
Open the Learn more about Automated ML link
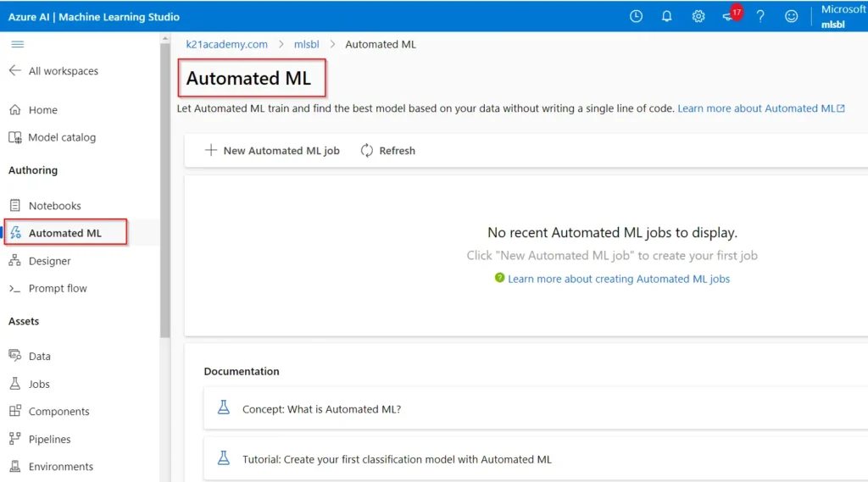[x=760, y=108]
